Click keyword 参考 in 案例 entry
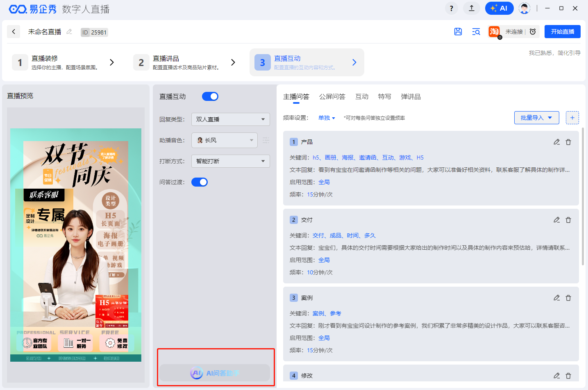This screenshot has width=588, height=390. pyautogui.click(x=336, y=313)
